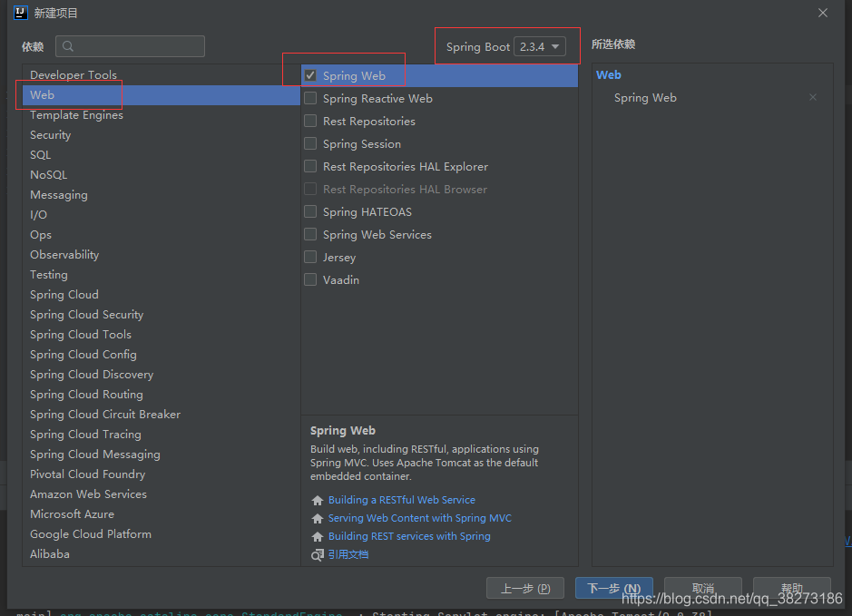The height and width of the screenshot is (616, 852).
Task: Click the home icon beside Building a RESTful Web Service
Action: [x=318, y=500]
